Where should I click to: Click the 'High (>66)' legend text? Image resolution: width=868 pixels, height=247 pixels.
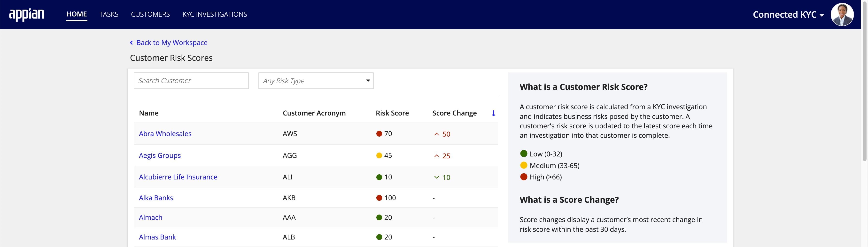[546, 177]
